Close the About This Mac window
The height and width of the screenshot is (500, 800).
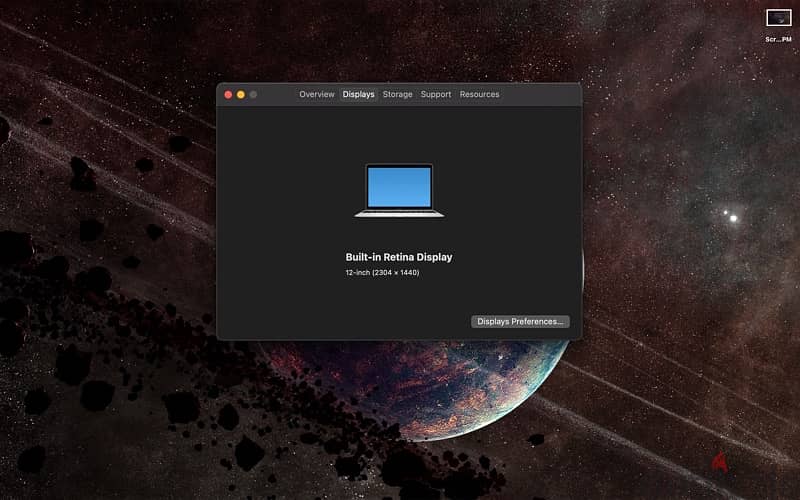tap(228, 94)
